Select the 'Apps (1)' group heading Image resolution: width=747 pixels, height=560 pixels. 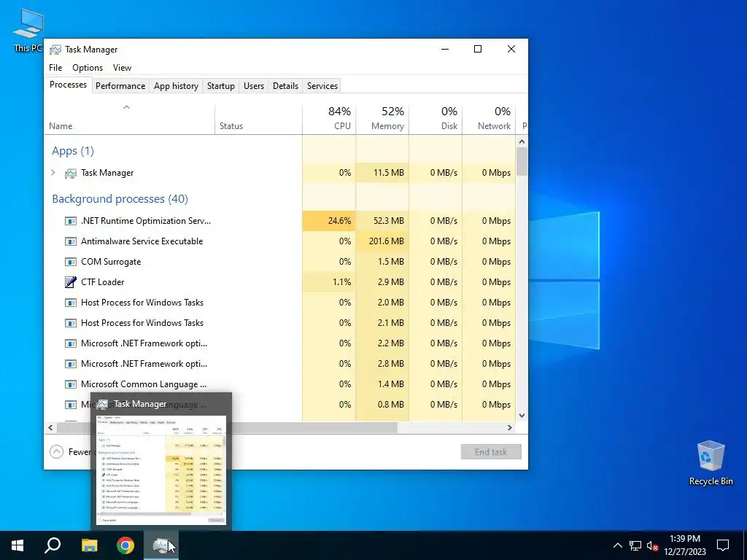pos(73,151)
